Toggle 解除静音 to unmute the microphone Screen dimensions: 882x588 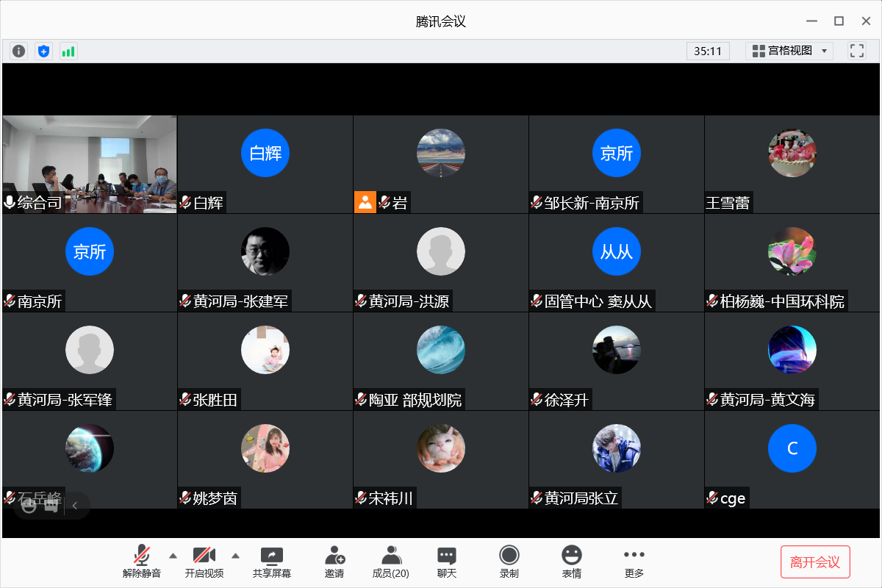(x=141, y=562)
